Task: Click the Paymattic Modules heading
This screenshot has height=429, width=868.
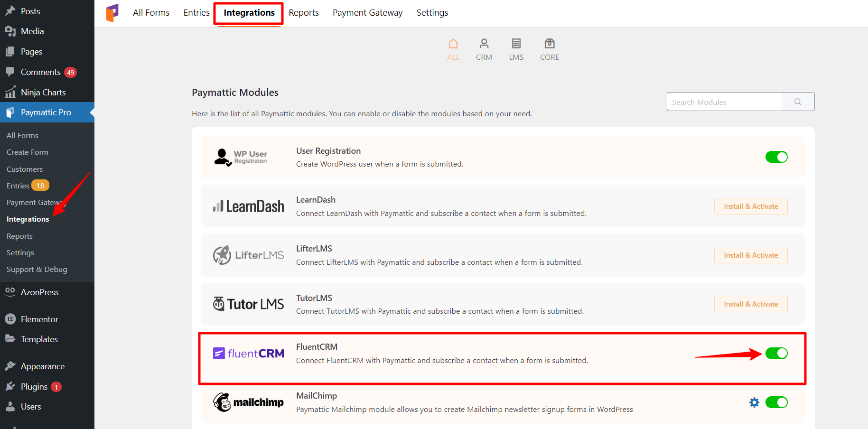Action: tap(235, 93)
